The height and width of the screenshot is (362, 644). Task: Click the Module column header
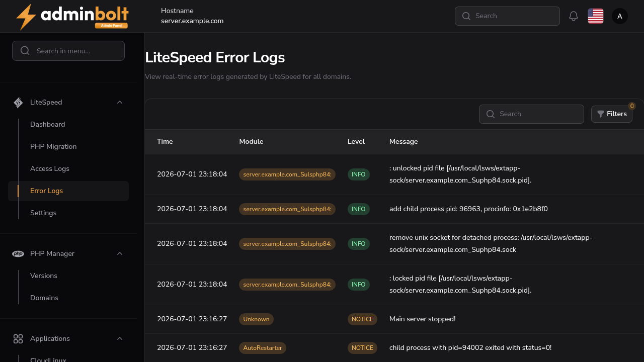251,142
